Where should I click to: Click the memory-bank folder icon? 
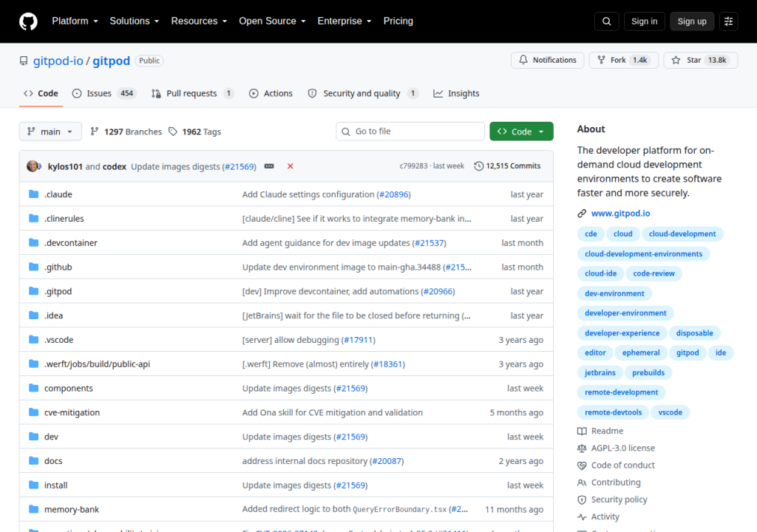click(x=33, y=509)
